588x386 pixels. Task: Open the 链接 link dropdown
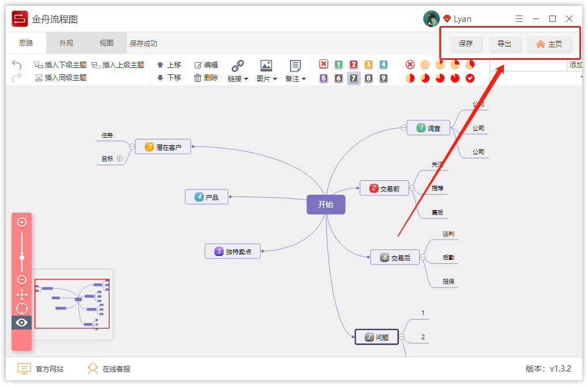pyautogui.click(x=238, y=71)
